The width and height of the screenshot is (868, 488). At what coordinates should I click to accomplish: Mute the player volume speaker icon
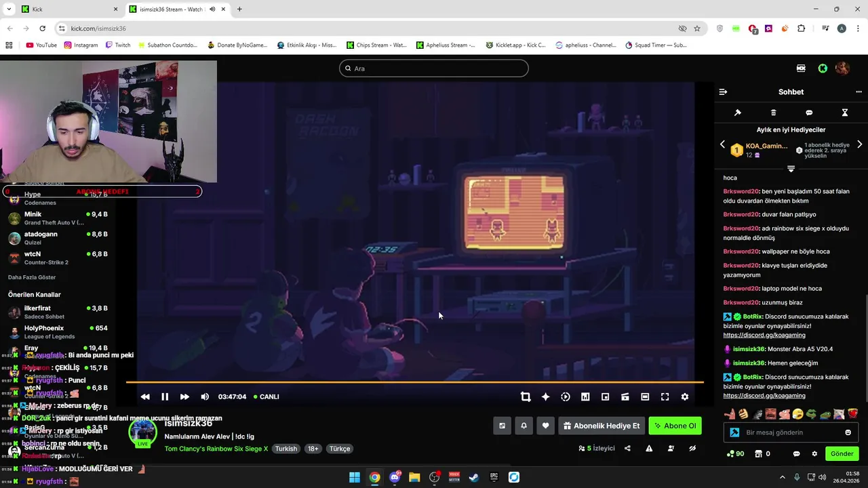[x=205, y=396]
